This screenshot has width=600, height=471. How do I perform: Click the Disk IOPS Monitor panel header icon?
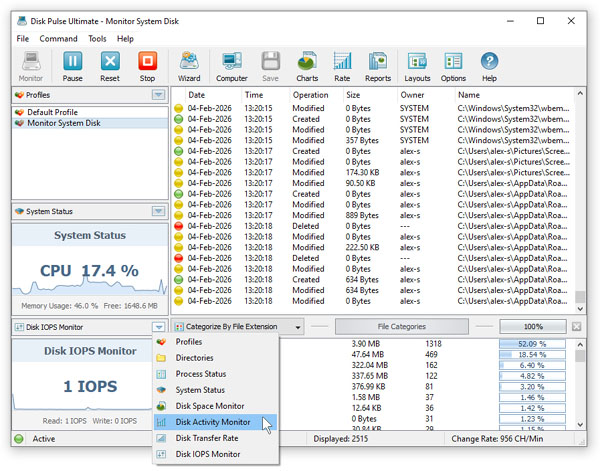(19, 327)
